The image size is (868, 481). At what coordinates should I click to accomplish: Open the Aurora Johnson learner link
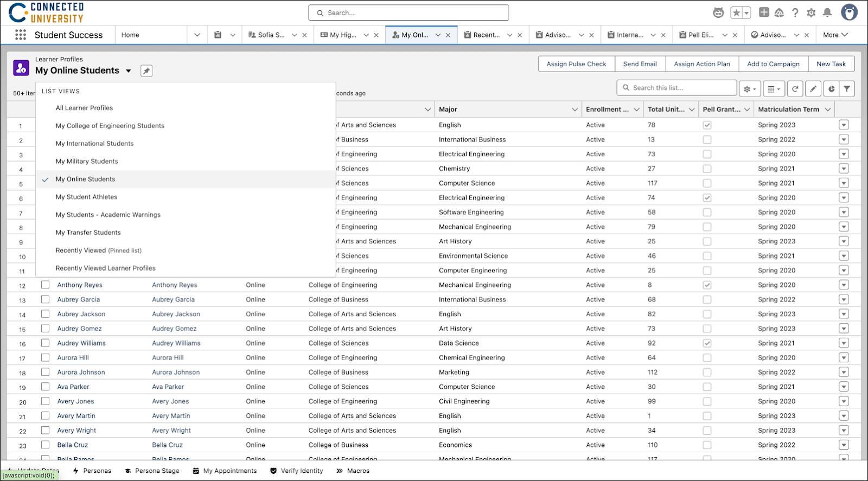tap(81, 373)
